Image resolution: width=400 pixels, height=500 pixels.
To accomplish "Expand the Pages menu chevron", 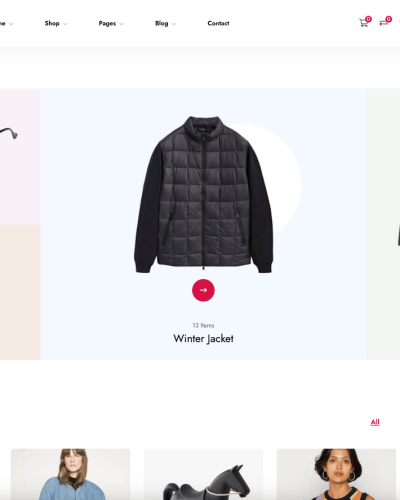I will pos(121,24).
